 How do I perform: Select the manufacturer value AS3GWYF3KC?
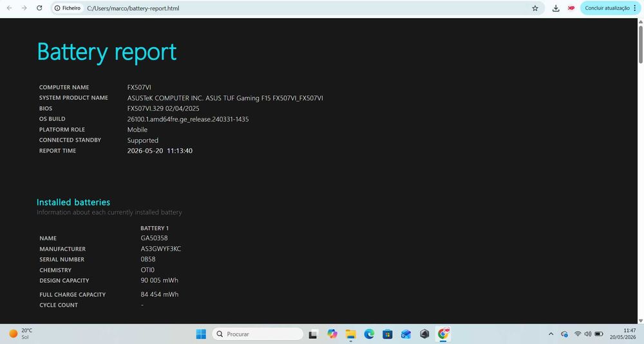point(160,249)
